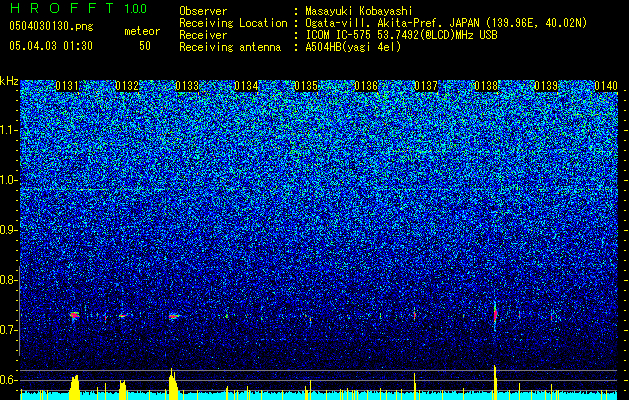Click the A504HB(yagi 4el) antenna text
The height and width of the screenshot is (400, 629).
click(x=353, y=47)
